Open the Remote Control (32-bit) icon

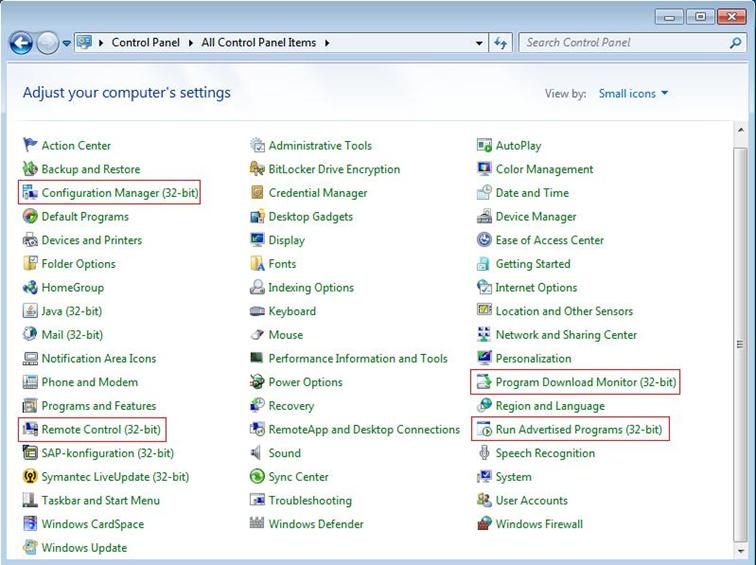click(x=30, y=429)
